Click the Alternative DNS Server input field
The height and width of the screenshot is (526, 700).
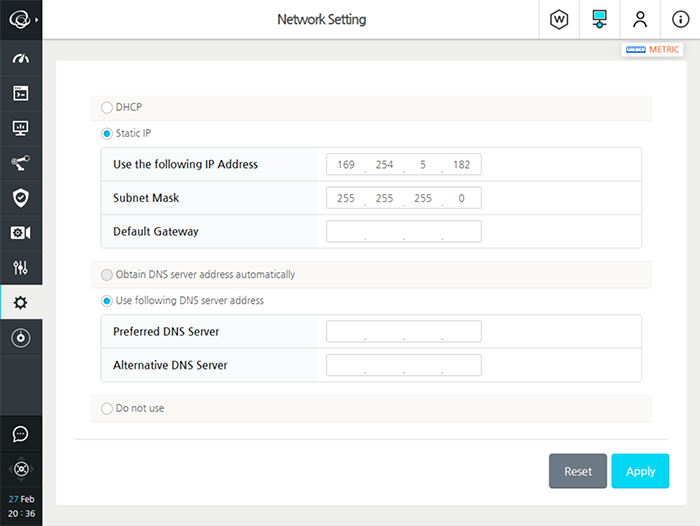coord(404,365)
